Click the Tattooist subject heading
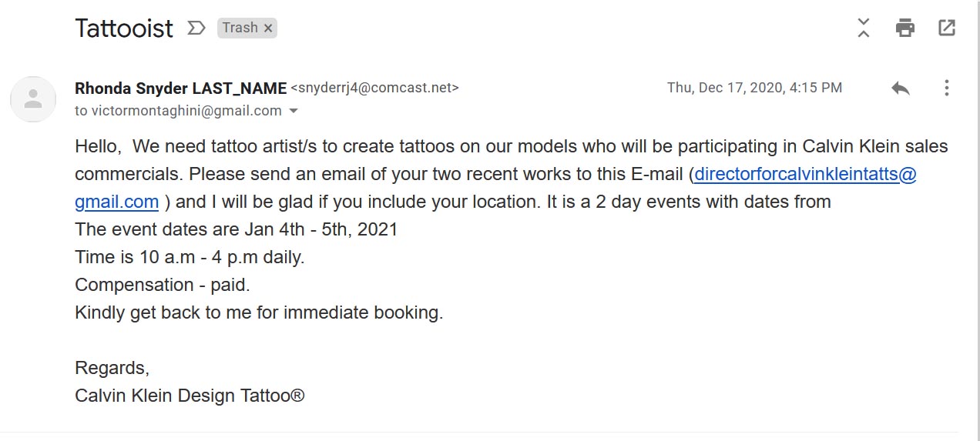 [x=124, y=28]
